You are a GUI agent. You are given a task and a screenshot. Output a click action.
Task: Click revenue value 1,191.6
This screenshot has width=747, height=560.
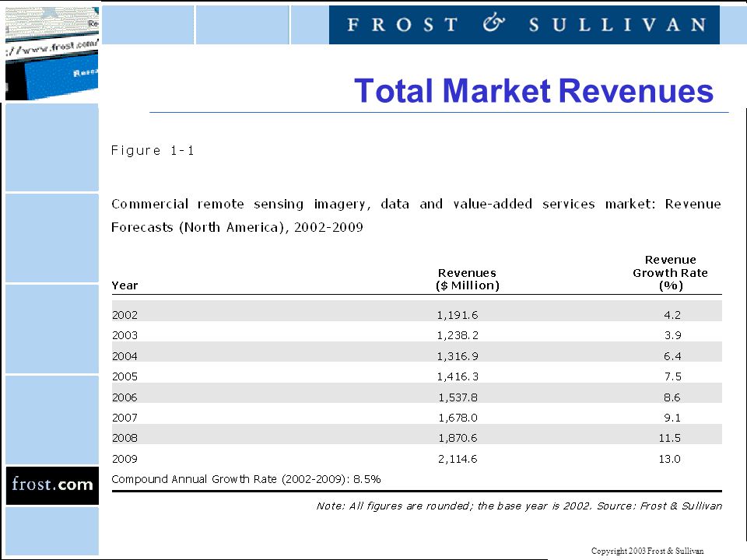coord(458,315)
